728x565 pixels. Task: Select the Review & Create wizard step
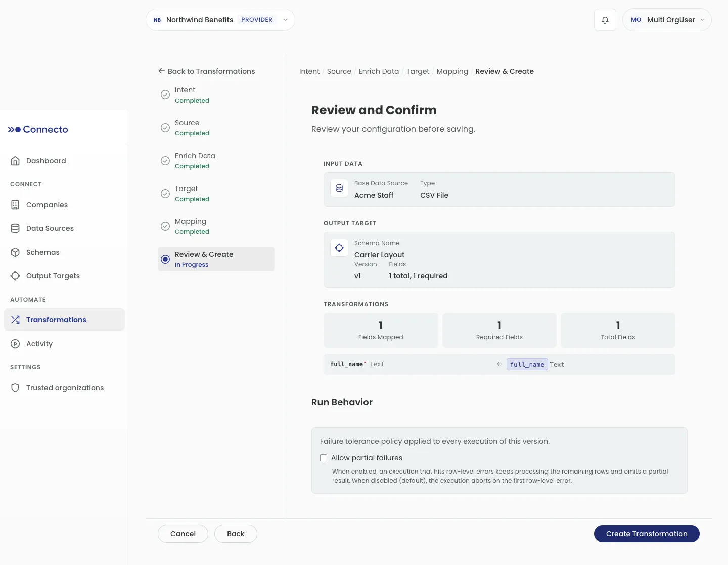[x=216, y=259]
